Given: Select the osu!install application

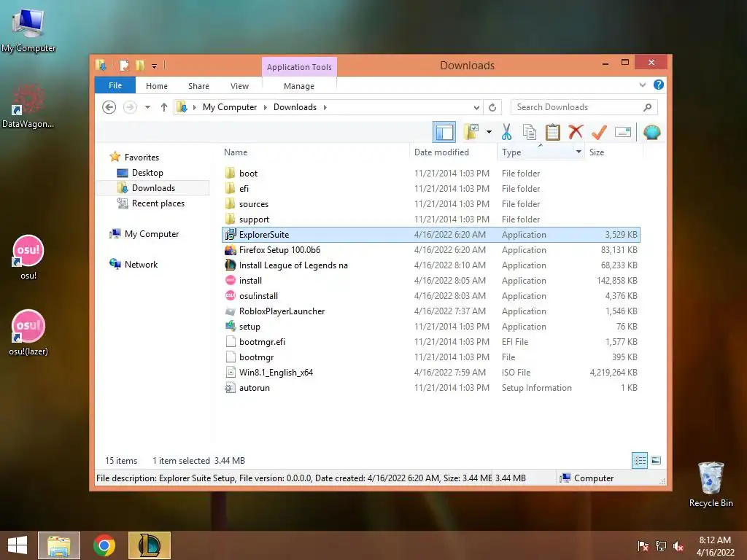Looking at the screenshot, I should point(430,296).
